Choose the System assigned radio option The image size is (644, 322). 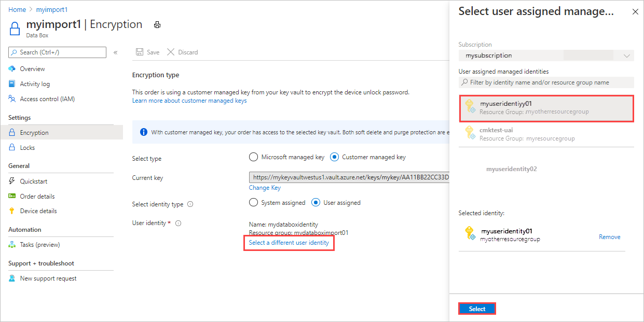[253, 203]
